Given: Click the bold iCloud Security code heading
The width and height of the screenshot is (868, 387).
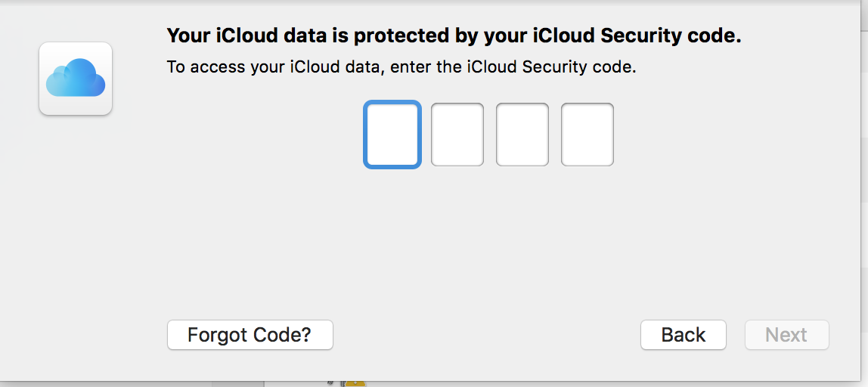Looking at the screenshot, I should pyautogui.click(x=454, y=36).
